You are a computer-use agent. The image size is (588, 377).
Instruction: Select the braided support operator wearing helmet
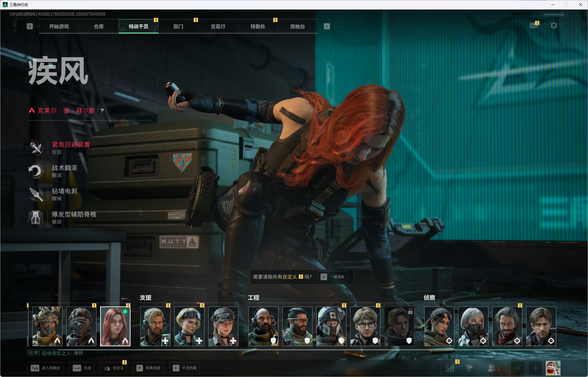[223, 326]
